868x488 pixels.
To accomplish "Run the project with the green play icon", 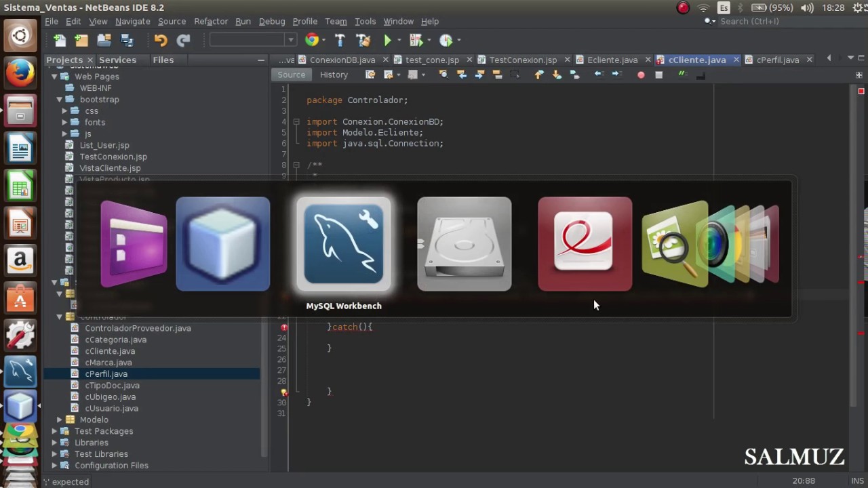I will (x=387, y=40).
